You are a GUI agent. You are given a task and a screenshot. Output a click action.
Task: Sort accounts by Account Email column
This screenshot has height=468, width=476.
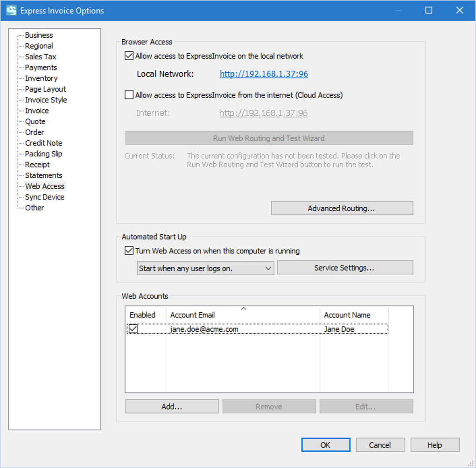[x=192, y=314]
